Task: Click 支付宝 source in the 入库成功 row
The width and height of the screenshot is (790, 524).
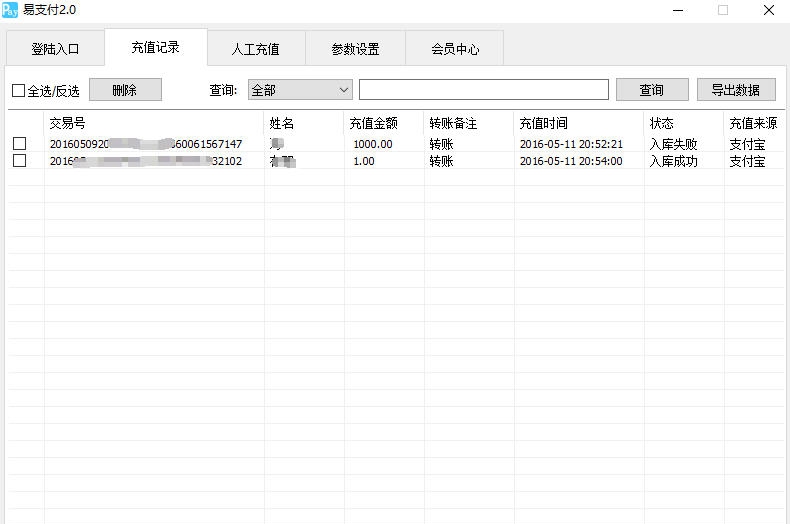Action: [x=747, y=161]
